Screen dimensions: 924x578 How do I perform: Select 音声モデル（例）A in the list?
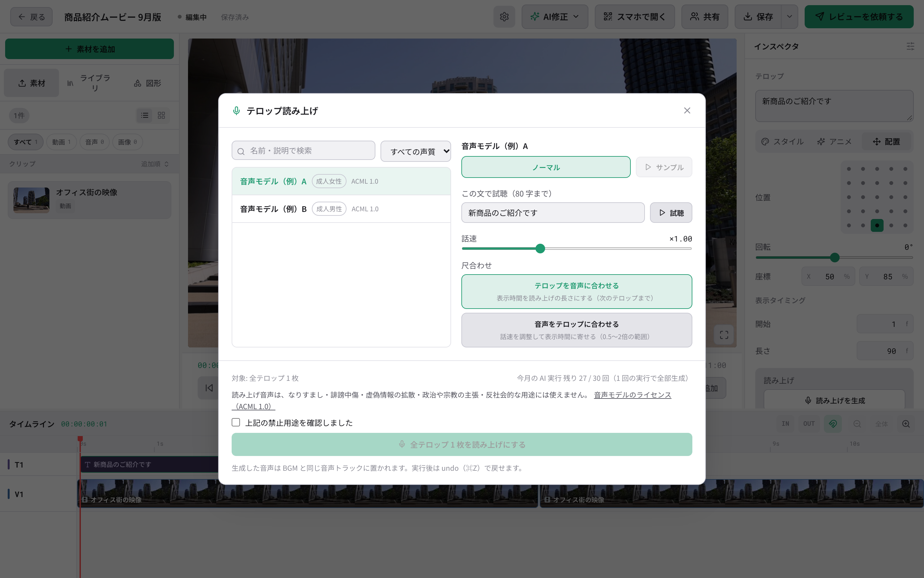pos(341,181)
